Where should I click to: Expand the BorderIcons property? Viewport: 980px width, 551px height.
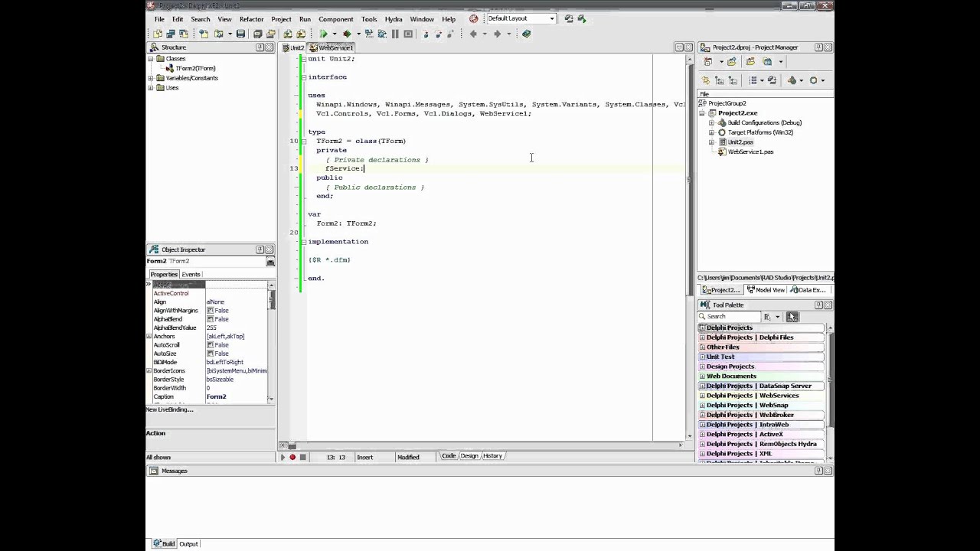click(x=149, y=371)
